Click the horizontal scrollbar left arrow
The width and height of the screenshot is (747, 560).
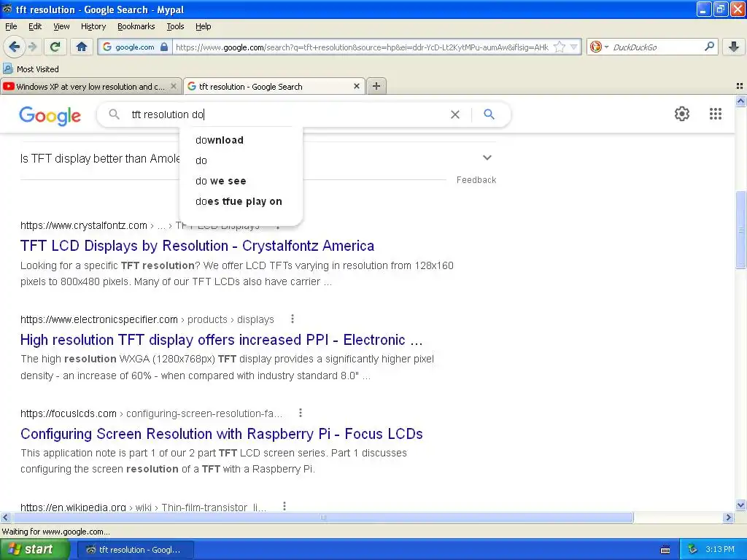(x=5, y=517)
